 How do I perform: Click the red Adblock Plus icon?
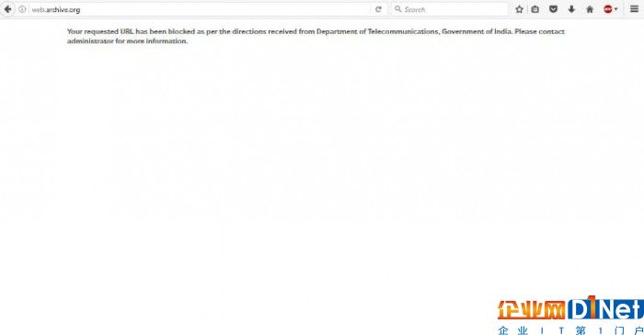608,9
